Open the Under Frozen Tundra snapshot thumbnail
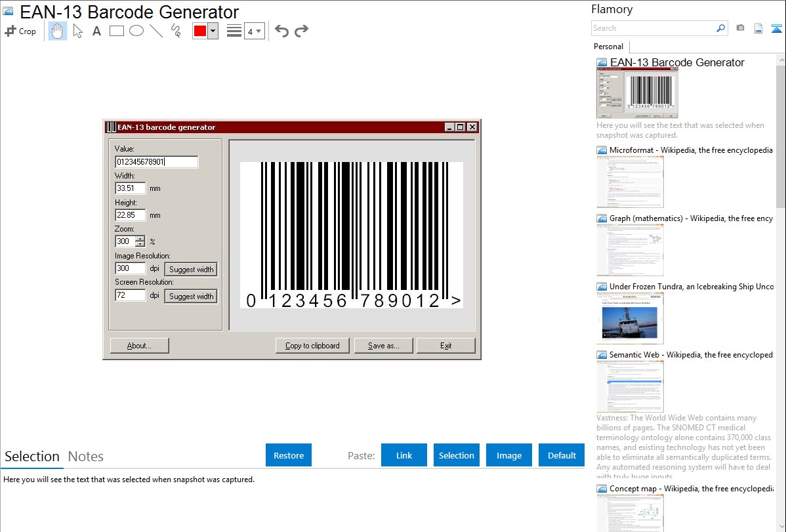786x532 pixels. tap(630, 318)
